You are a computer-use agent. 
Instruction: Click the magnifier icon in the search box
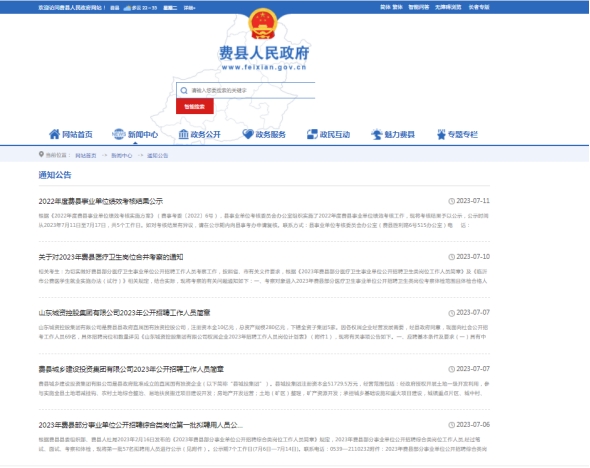point(184,91)
